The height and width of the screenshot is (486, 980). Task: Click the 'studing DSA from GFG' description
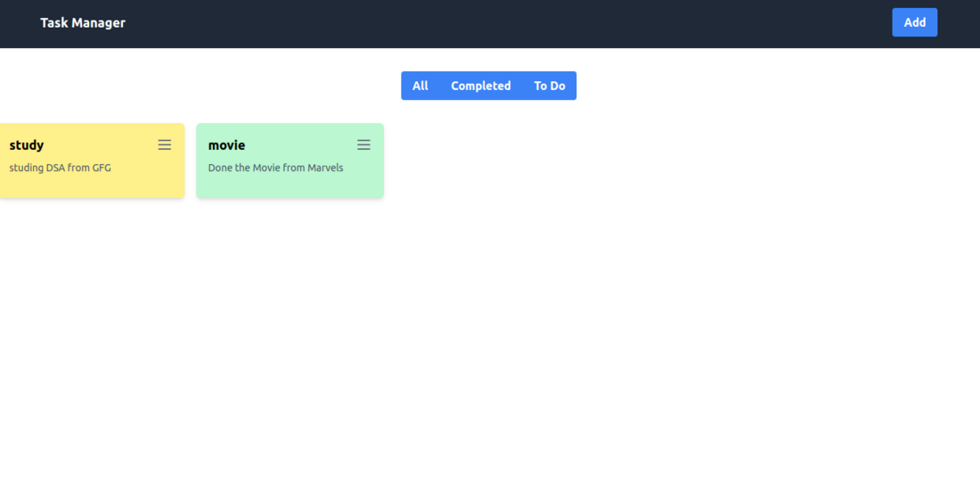(x=60, y=168)
